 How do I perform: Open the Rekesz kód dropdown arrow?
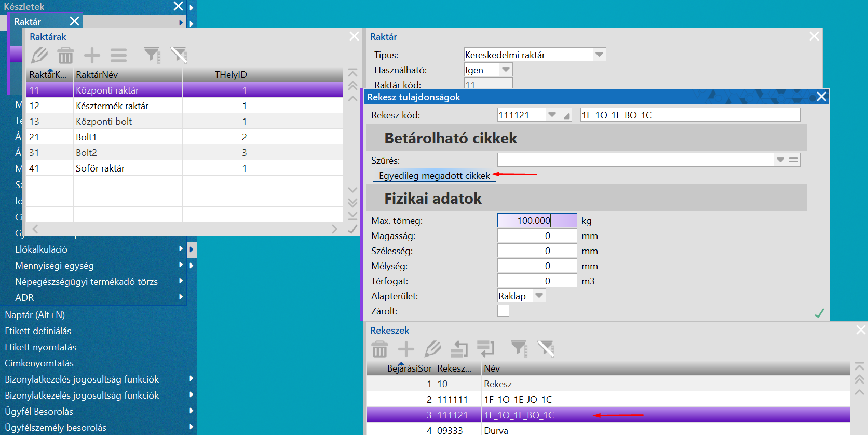[x=552, y=115]
